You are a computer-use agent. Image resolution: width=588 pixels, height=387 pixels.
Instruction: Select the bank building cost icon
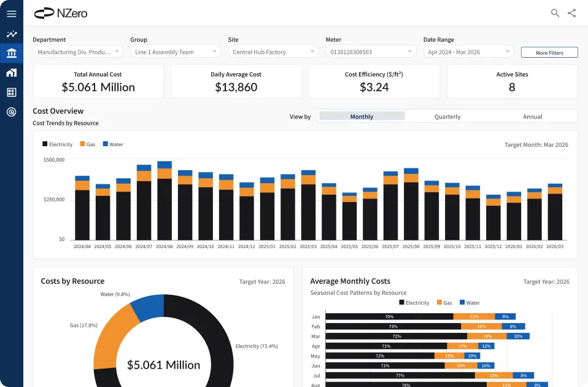(x=11, y=54)
